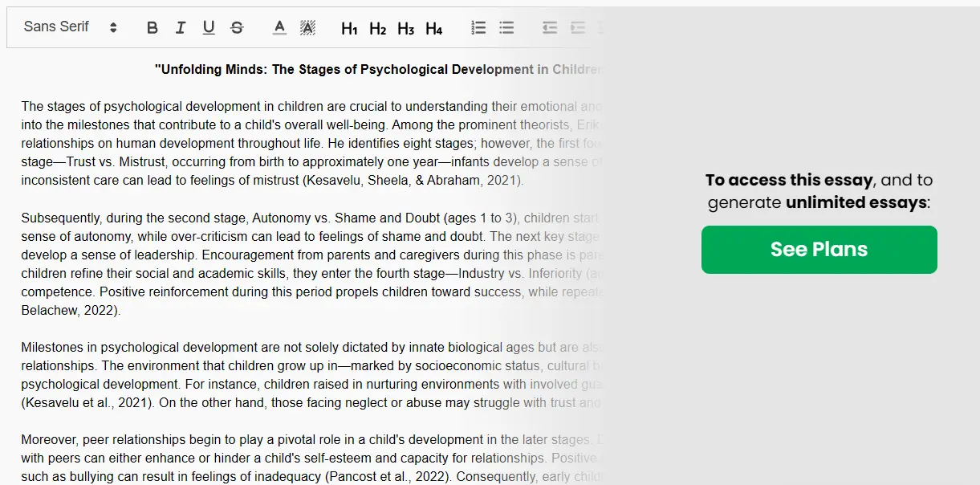Viewport: 980px width, 485px height.
Task: Click the green See Plans button
Action: pos(819,250)
